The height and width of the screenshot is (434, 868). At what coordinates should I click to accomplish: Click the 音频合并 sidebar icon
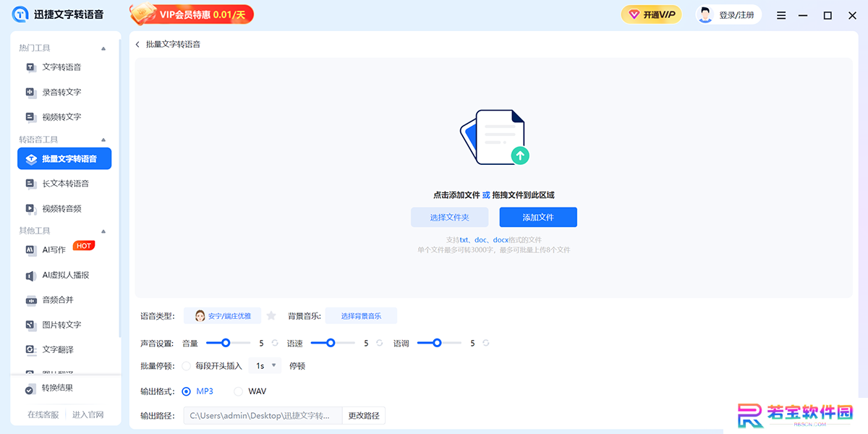30,300
